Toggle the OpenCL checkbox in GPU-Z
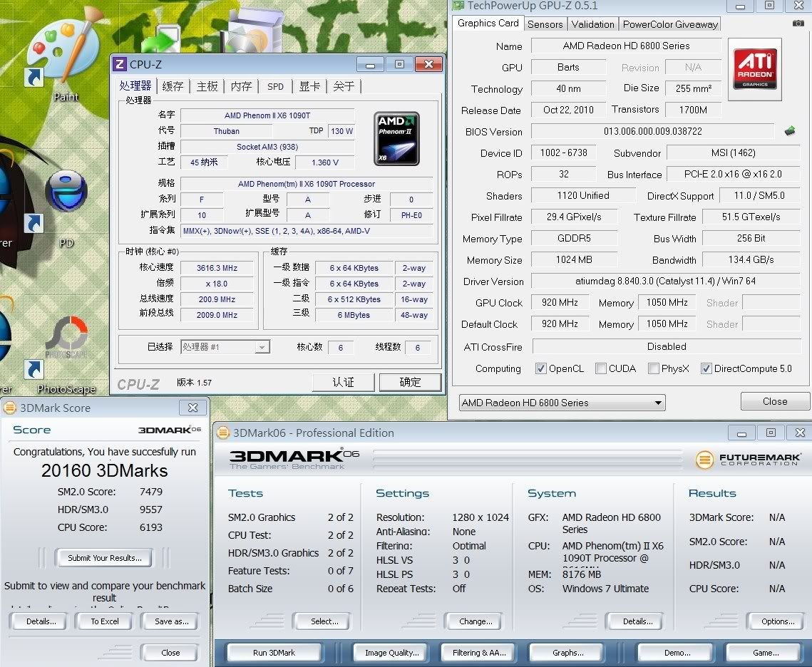This screenshot has width=812, height=667. [541, 368]
